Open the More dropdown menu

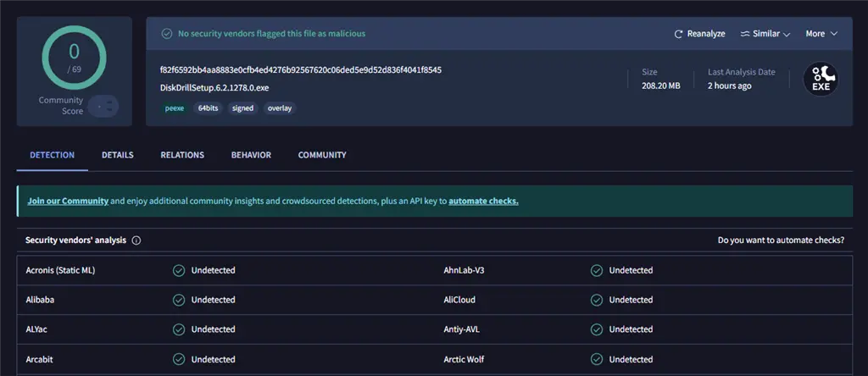(x=821, y=34)
